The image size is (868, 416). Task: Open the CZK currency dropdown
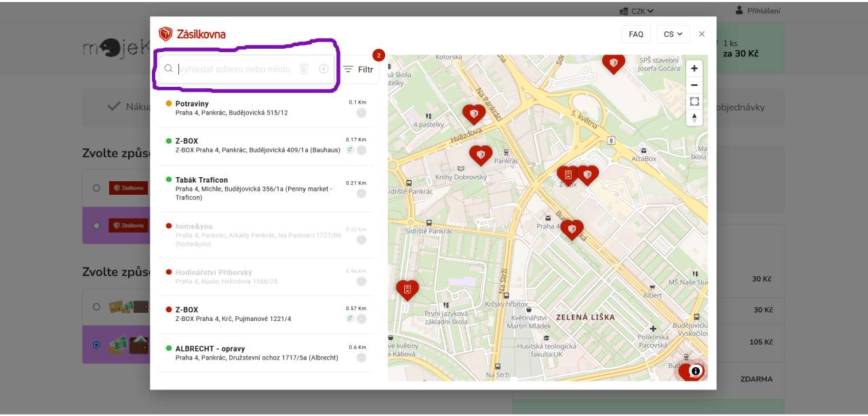click(x=637, y=11)
